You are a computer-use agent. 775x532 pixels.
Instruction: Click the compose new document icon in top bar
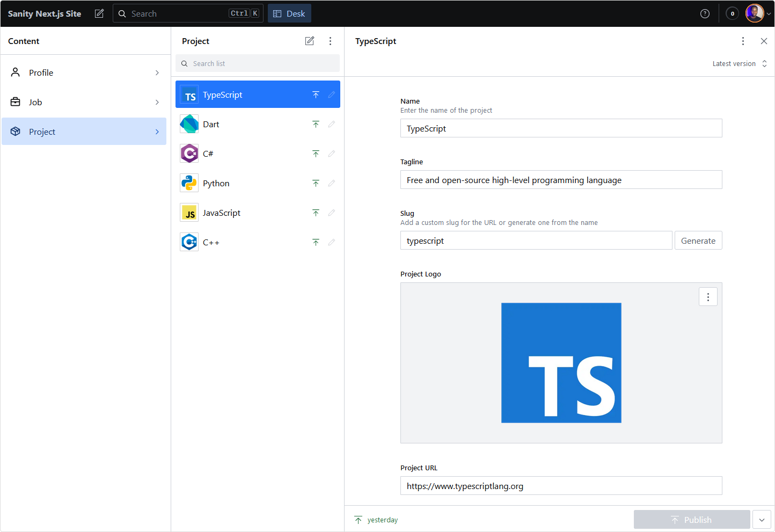(99, 13)
